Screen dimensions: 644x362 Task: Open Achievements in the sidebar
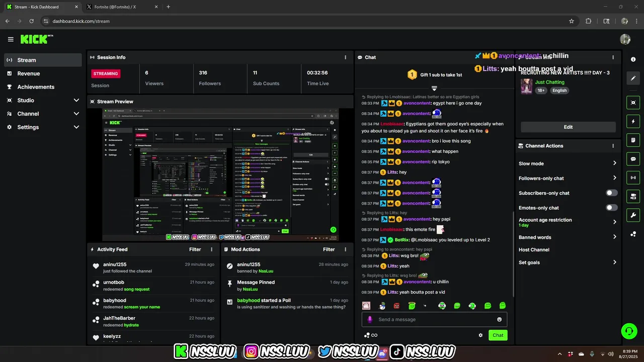[x=43, y=87]
